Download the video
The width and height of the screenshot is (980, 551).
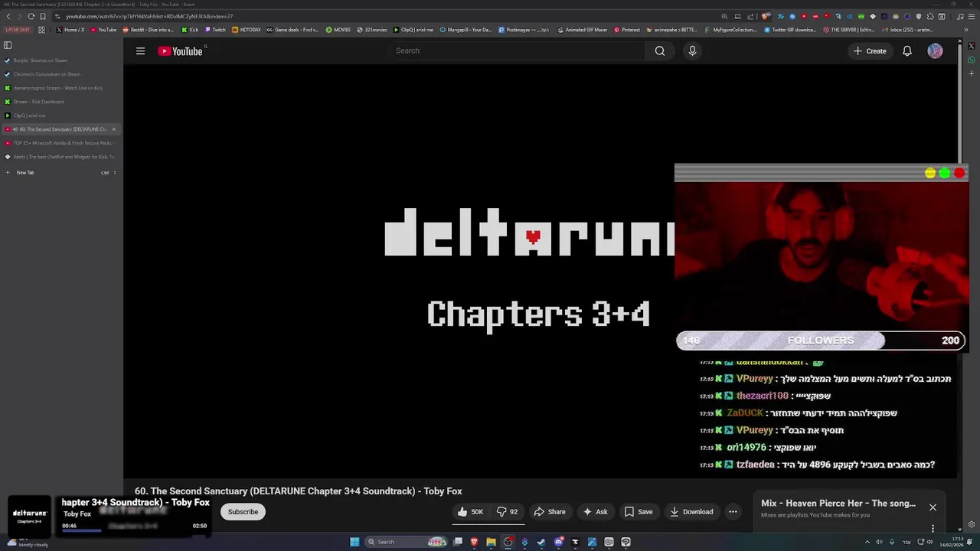click(x=691, y=512)
